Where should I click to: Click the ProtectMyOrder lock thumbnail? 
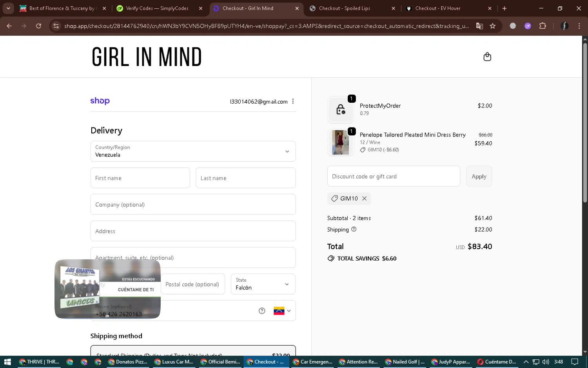click(340, 109)
